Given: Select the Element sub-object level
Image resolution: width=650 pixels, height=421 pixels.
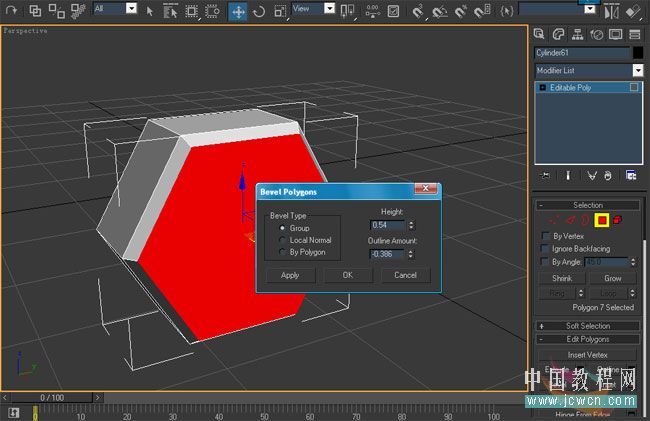Looking at the screenshot, I should pos(618,220).
